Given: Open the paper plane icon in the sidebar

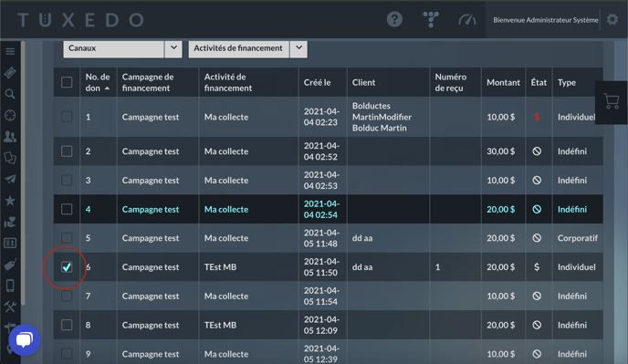Looking at the screenshot, I should tap(10, 179).
